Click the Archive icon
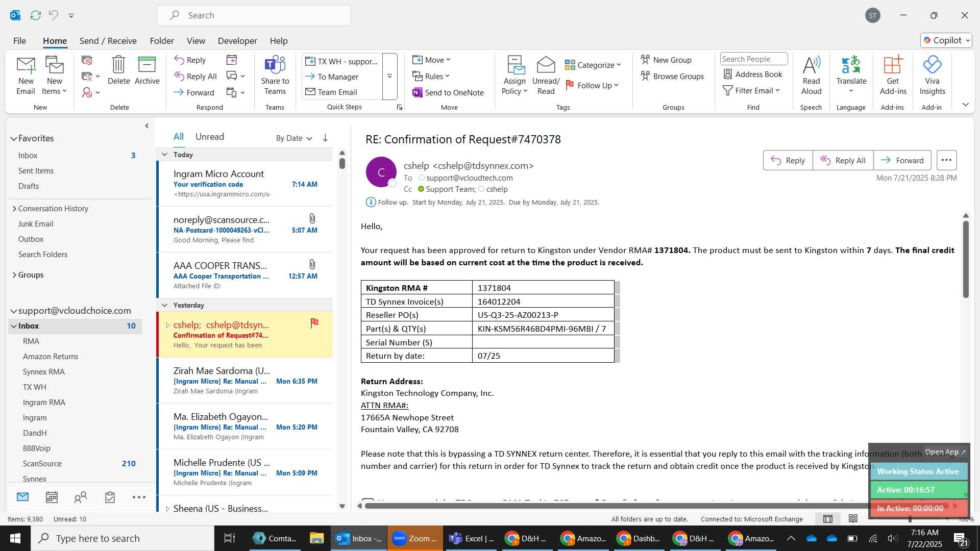 coord(147,70)
